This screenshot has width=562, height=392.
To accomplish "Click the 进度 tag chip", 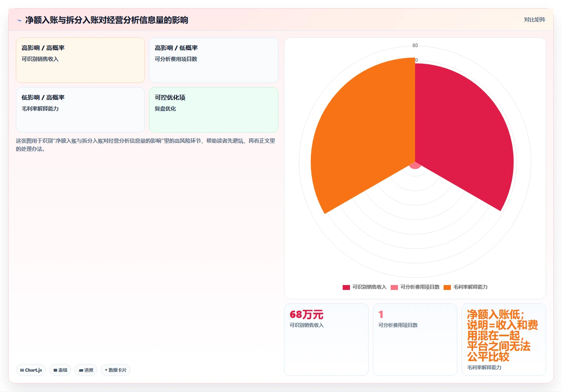I will point(86,370).
